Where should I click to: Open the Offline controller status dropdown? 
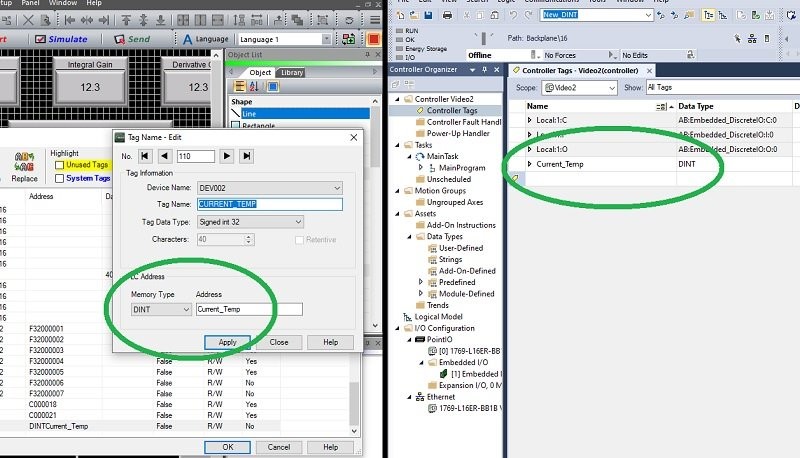[x=533, y=55]
